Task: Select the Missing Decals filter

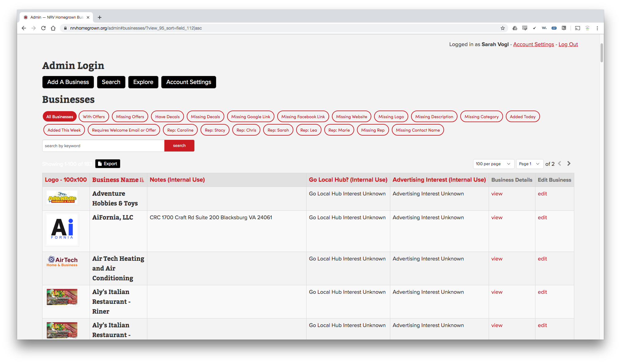Action: 205,117
